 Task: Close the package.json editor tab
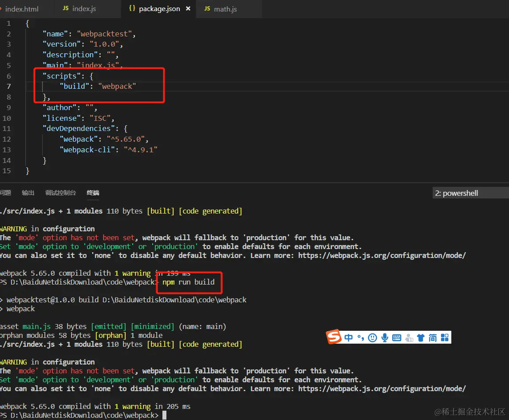[188, 9]
